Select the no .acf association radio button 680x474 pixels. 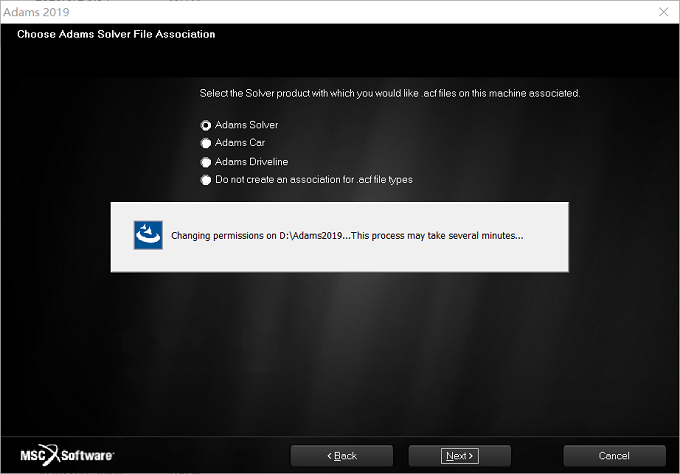tap(206, 180)
